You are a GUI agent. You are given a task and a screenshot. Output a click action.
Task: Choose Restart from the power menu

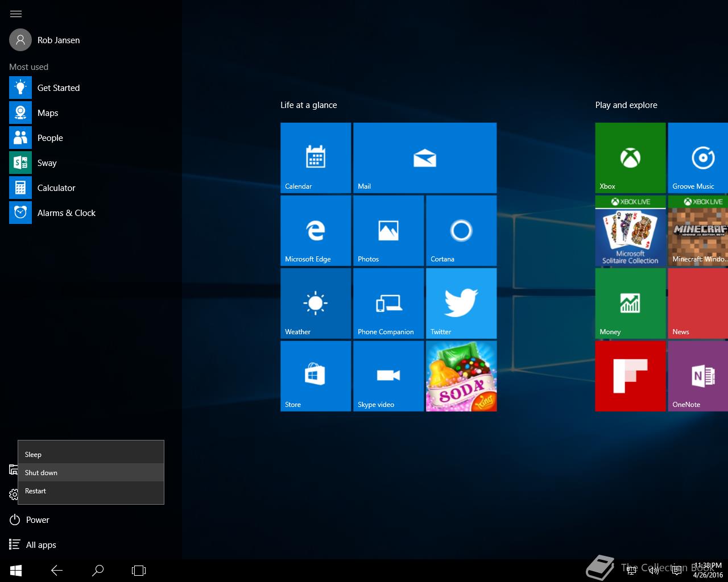tap(91, 491)
